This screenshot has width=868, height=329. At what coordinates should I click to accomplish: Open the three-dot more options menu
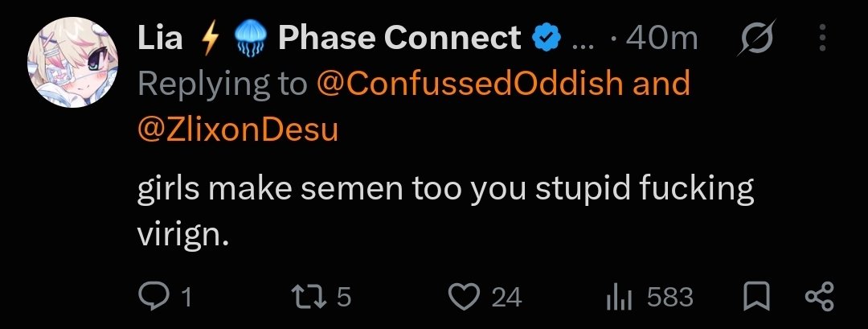tap(823, 38)
